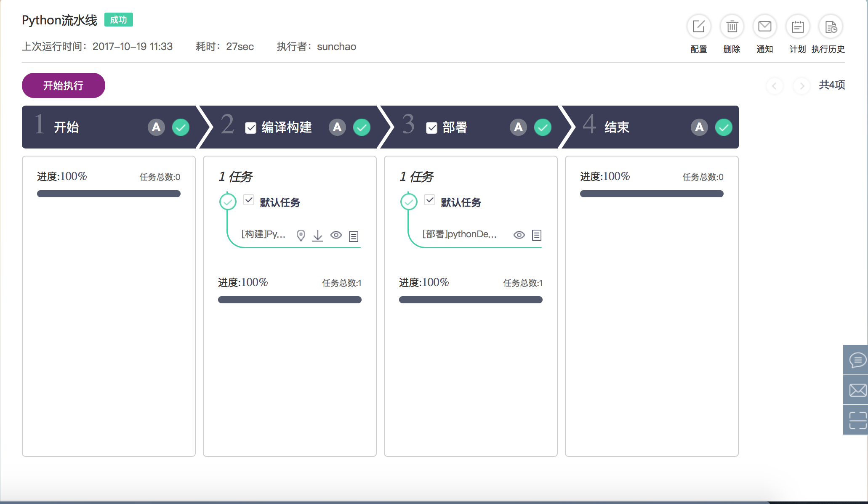Click the 耗时: 27sec text
The width and height of the screenshot is (868, 504).
coord(225,47)
